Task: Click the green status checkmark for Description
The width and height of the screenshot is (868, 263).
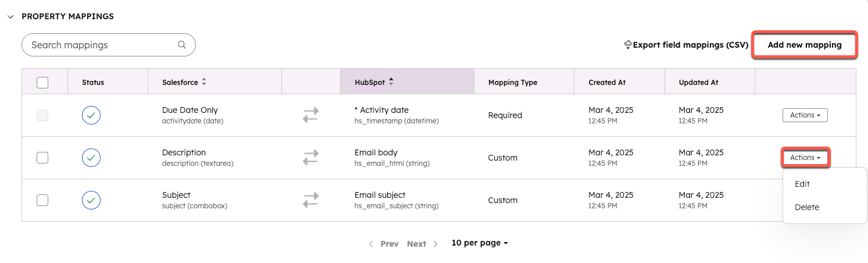Action: pyautogui.click(x=91, y=158)
